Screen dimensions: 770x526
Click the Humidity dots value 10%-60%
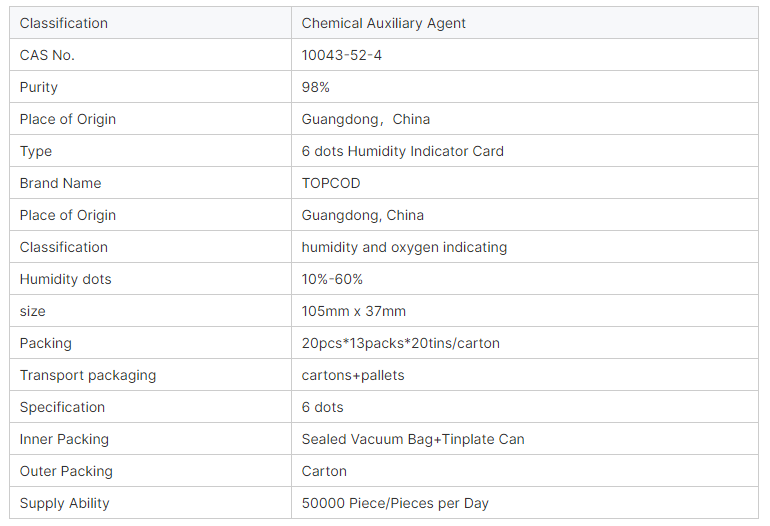332,279
